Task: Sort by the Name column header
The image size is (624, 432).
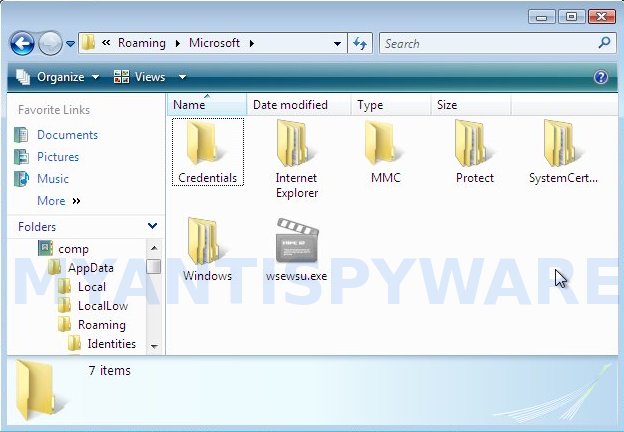Action: (207, 105)
